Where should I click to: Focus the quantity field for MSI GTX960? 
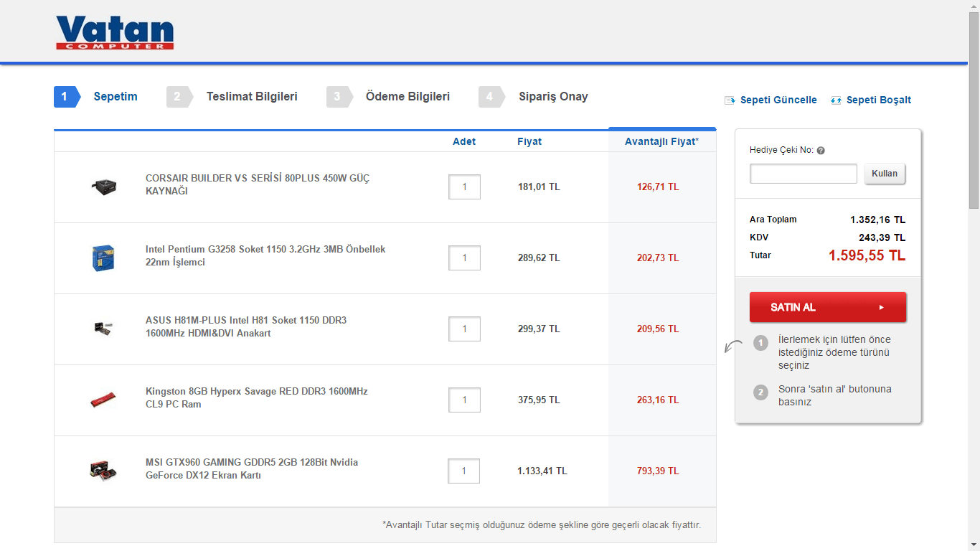[464, 471]
